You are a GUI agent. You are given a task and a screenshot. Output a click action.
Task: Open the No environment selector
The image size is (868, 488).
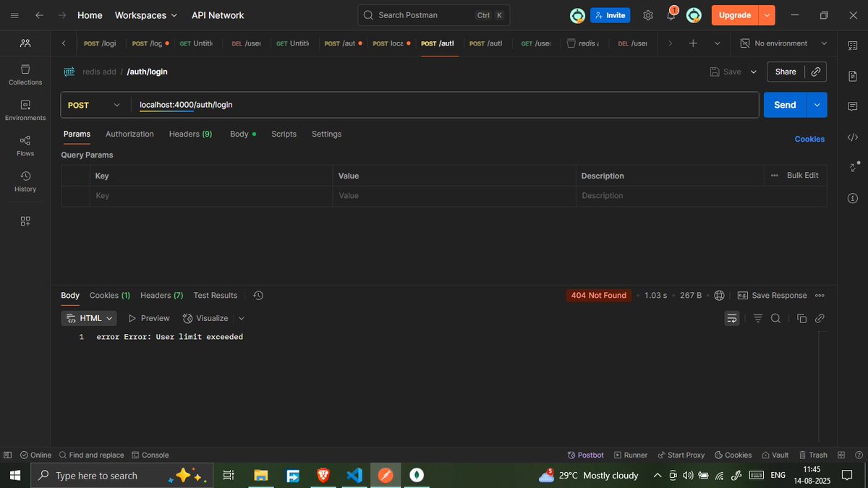784,43
